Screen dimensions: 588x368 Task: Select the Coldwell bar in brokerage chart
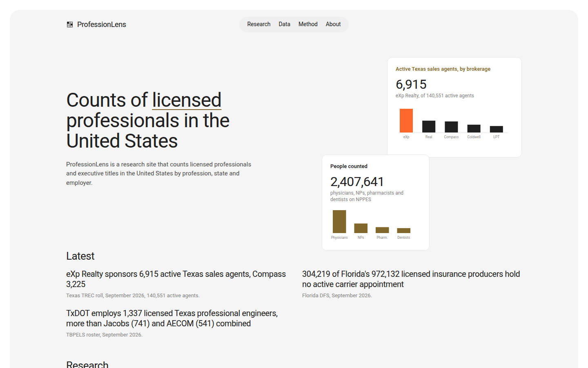(474, 128)
